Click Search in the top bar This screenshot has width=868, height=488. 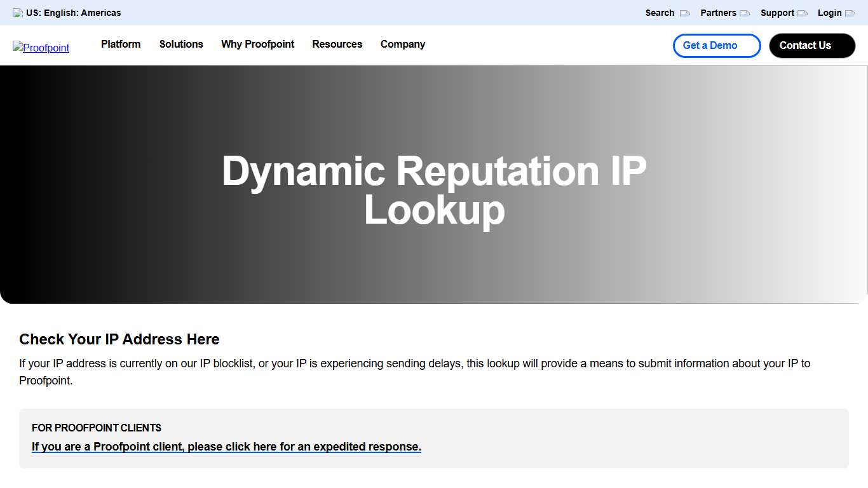[x=660, y=13]
